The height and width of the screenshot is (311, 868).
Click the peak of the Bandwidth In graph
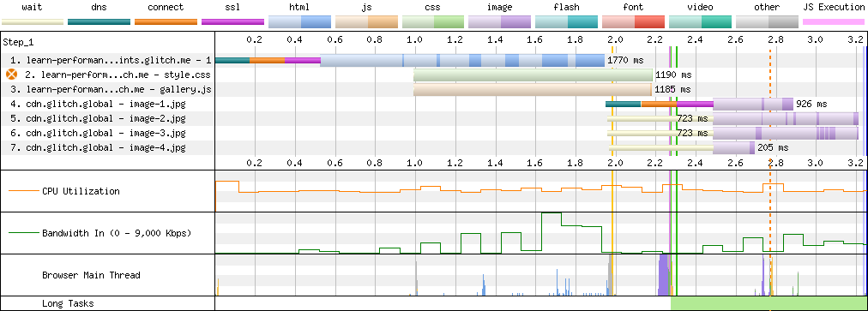point(552,213)
